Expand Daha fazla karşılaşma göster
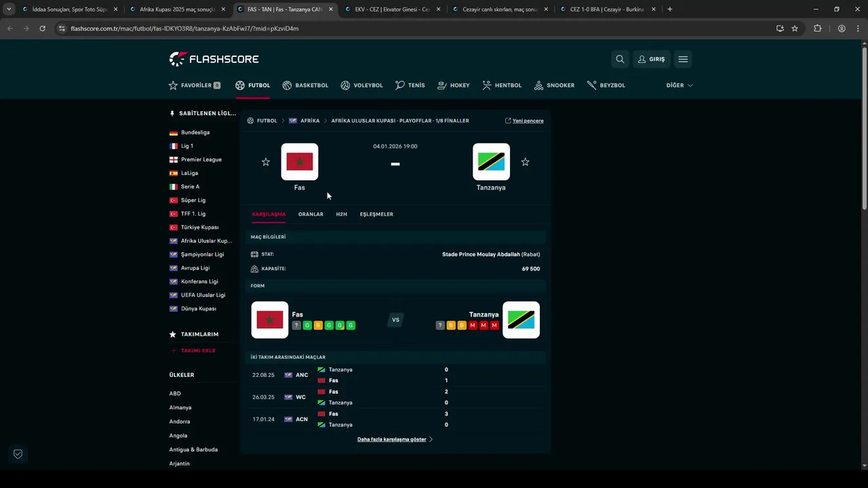The image size is (868, 488). [395, 439]
